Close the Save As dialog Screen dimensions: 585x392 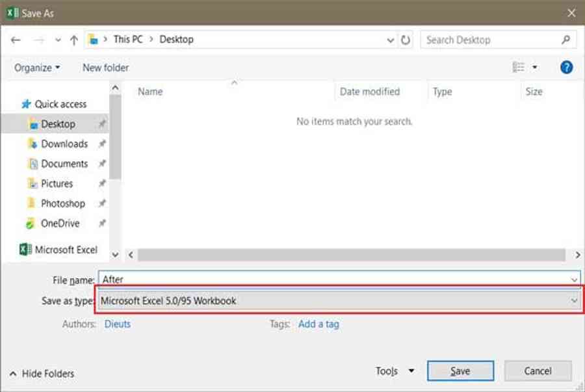click(571, 13)
